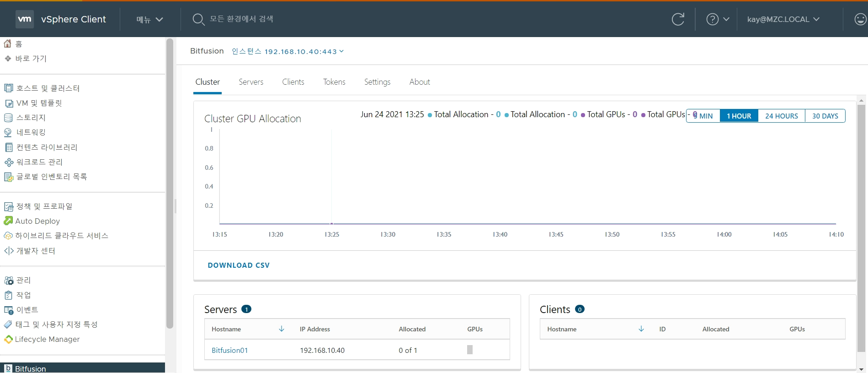The width and height of the screenshot is (868, 373).
Task: Click the Tasks (작업) icon
Action: (8, 295)
